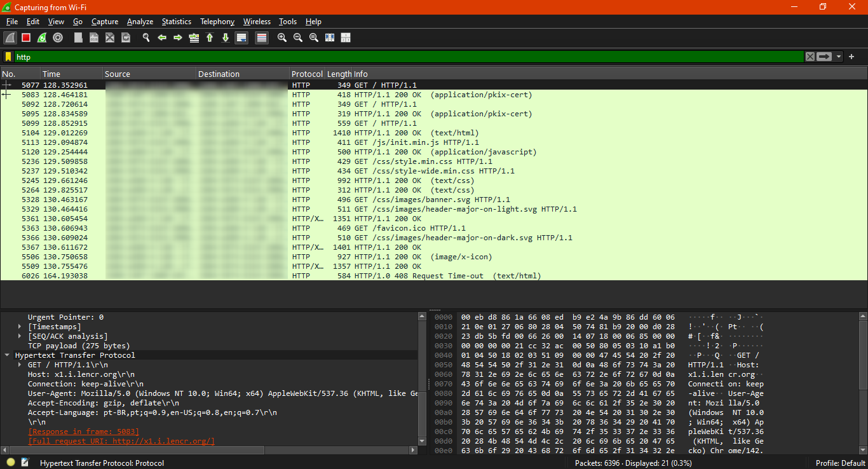
Task: Stop the running packet capture
Action: point(26,38)
